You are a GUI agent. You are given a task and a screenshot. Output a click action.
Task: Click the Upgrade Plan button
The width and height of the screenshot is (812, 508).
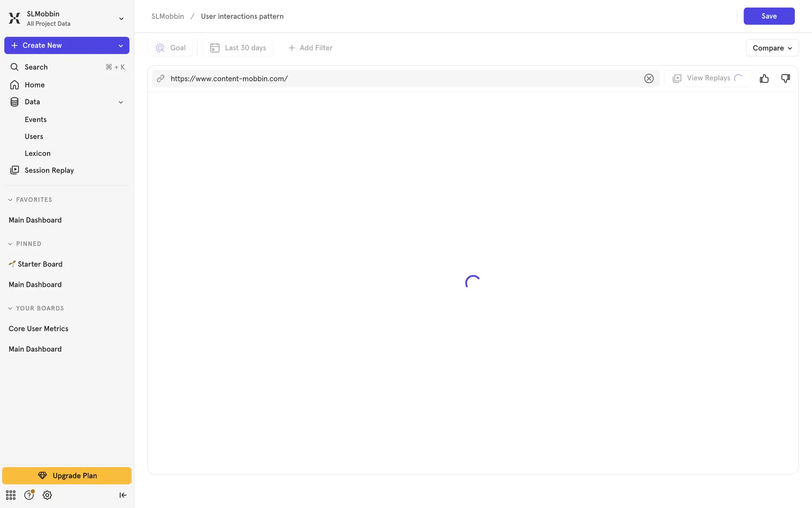(x=67, y=475)
